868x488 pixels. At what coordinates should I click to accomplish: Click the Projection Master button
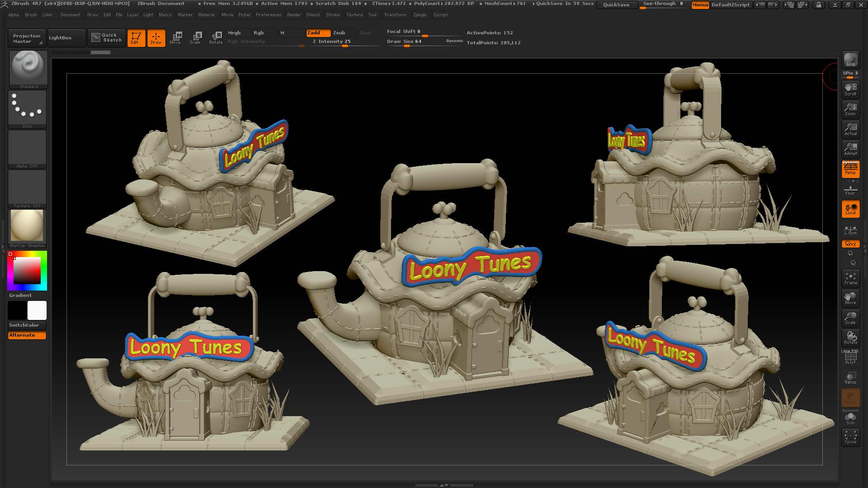[x=27, y=38]
